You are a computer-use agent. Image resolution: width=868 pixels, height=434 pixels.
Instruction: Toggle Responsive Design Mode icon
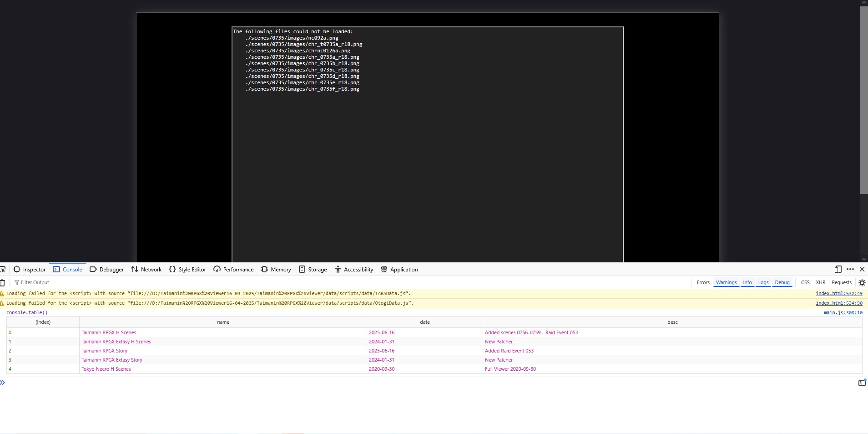pos(838,269)
